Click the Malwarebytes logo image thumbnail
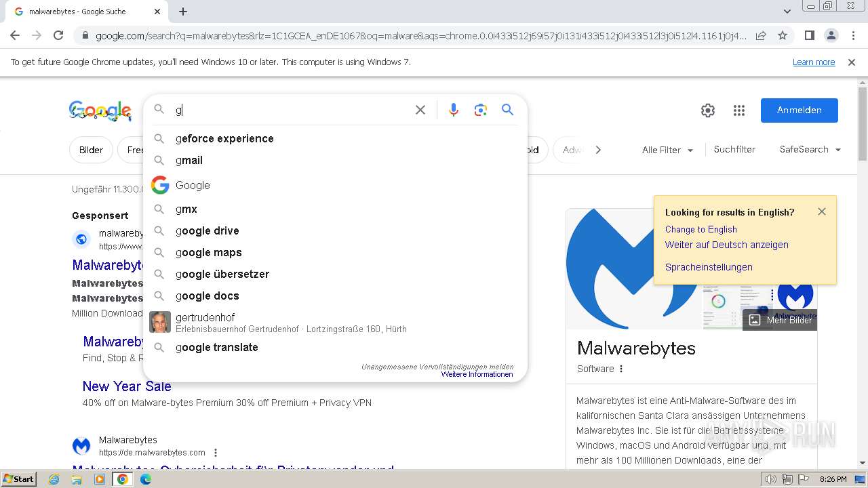The height and width of the screenshot is (488, 868). pos(795,298)
